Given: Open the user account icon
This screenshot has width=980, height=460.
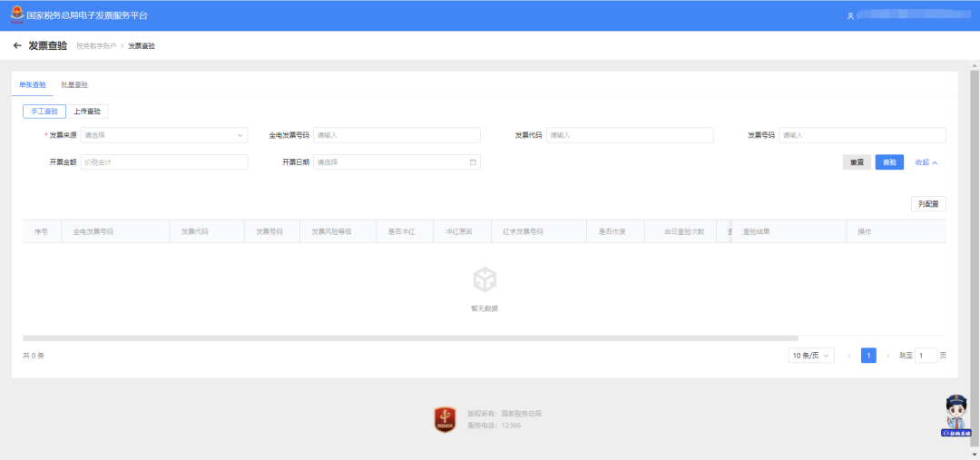Looking at the screenshot, I should [x=850, y=16].
